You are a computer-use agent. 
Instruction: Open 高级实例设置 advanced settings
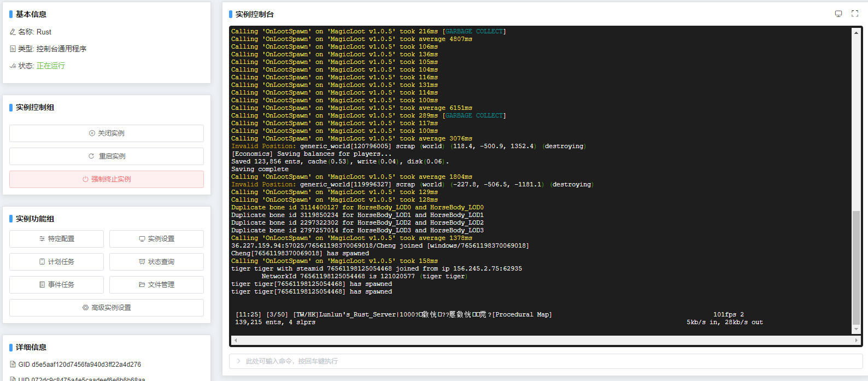[107, 308]
